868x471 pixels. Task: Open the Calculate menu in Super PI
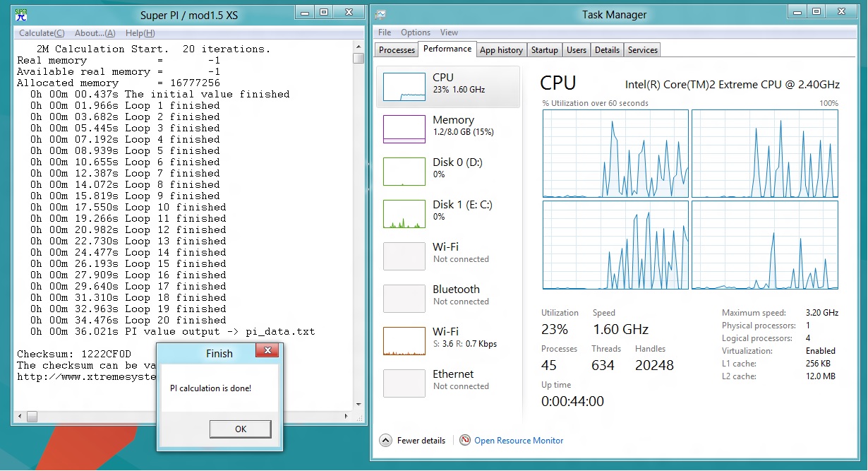click(x=42, y=33)
